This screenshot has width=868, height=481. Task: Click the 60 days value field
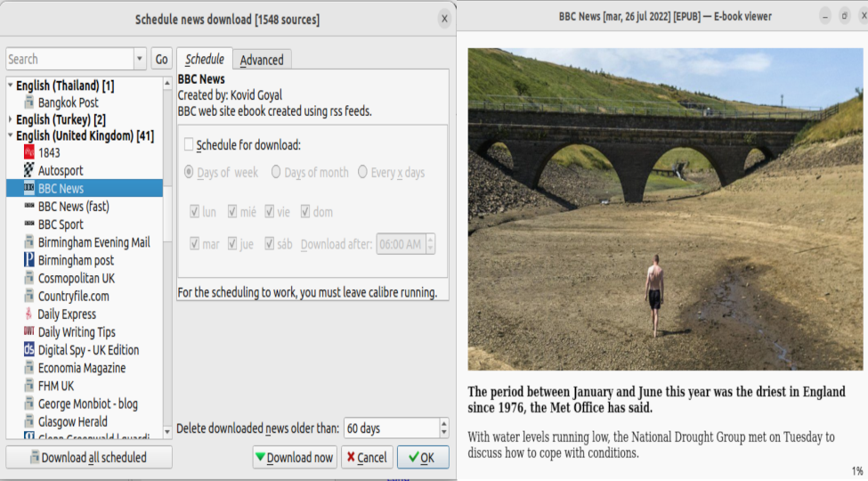pos(392,428)
